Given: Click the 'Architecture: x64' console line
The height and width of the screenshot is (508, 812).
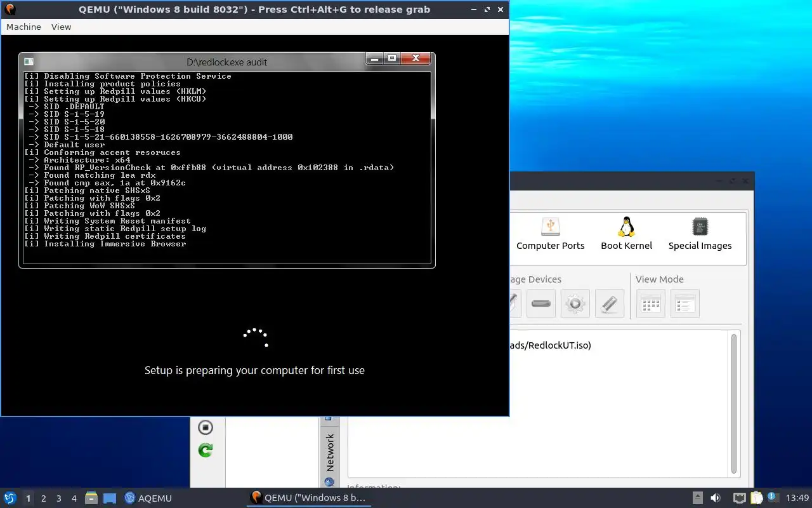Looking at the screenshot, I should [80, 160].
